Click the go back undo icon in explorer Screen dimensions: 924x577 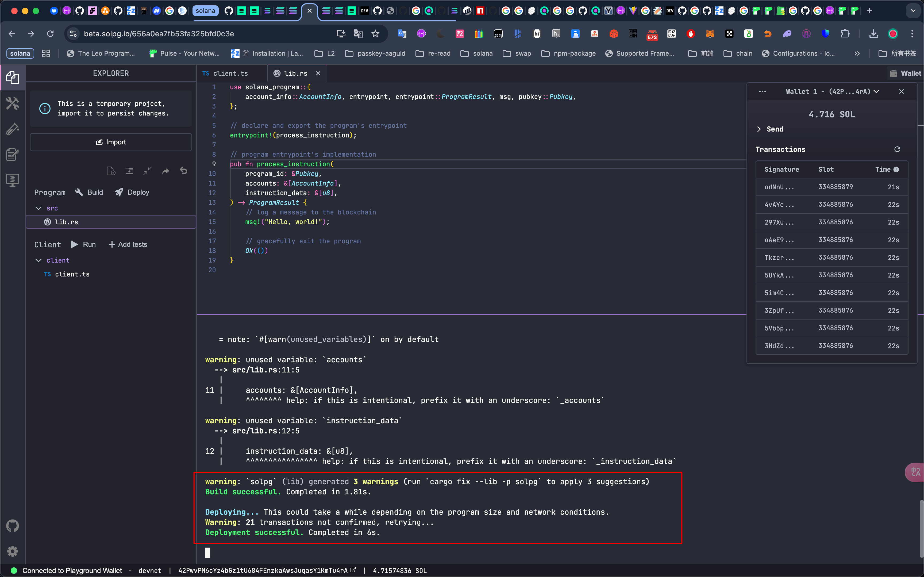(x=183, y=171)
